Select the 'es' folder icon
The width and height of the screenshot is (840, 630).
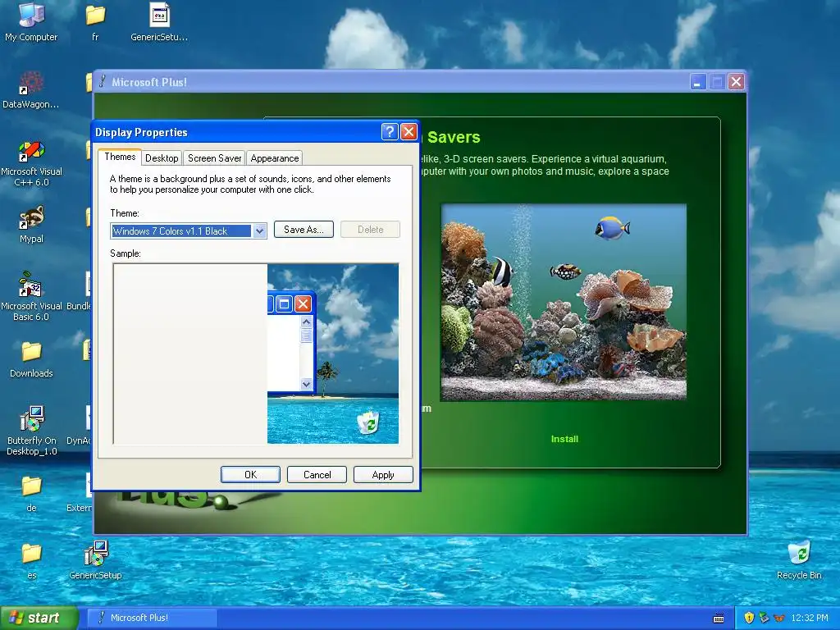(31, 560)
